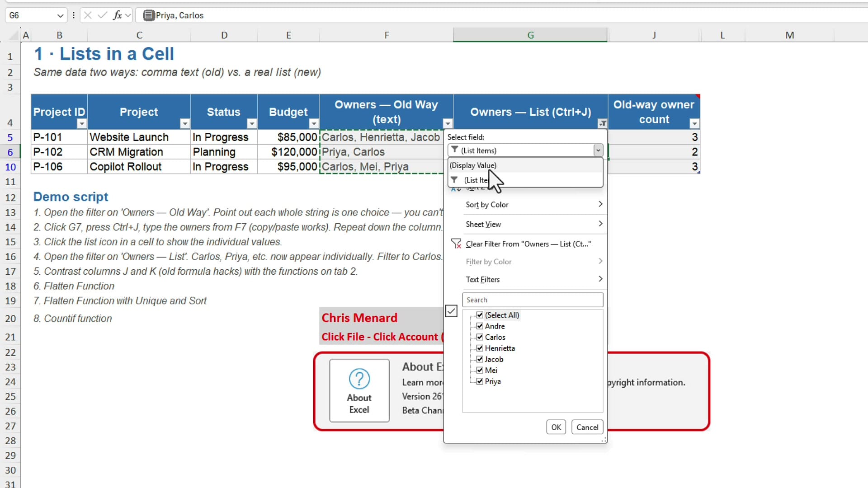This screenshot has width=868, height=488.
Task: Click the Cancel button in filter panel
Action: point(587,427)
